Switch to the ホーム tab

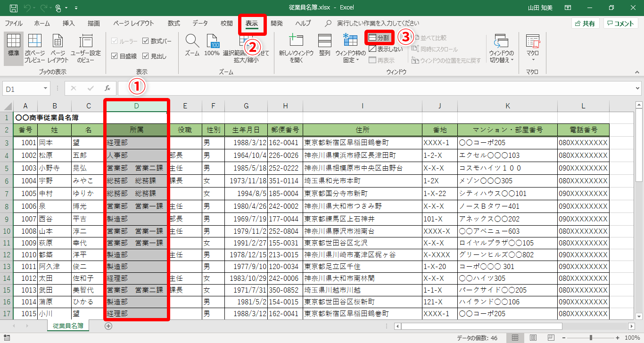42,23
